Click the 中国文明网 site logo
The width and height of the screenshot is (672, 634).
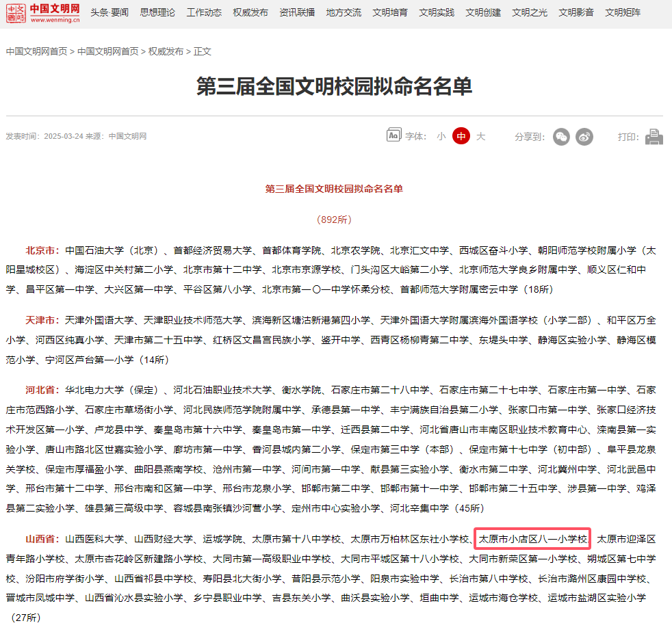pos(43,13)
